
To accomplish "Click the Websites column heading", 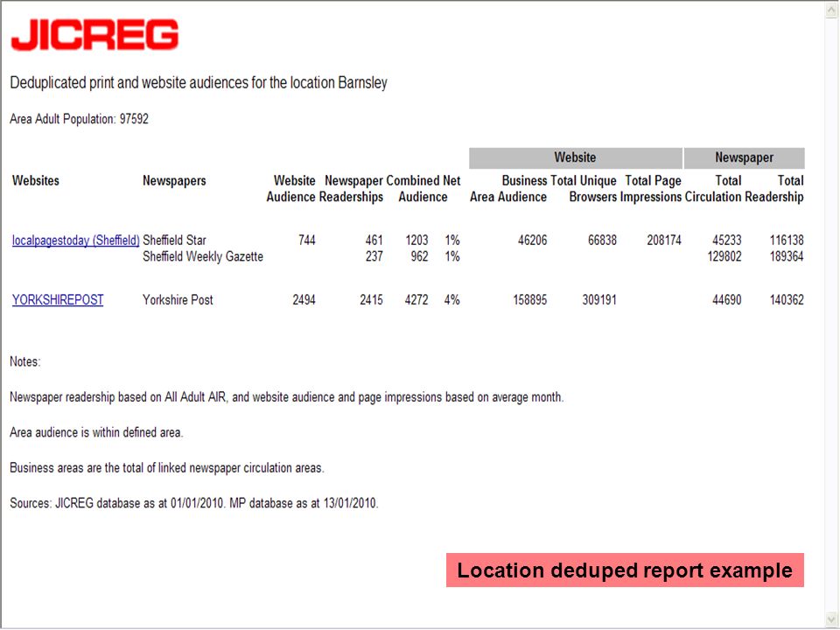I will coord(35,180).
